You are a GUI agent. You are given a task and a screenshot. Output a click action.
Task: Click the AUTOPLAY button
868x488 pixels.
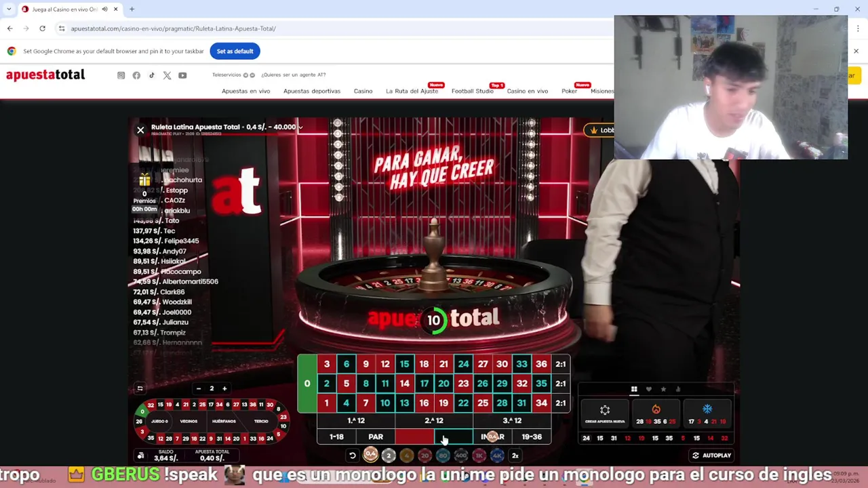pyautogui.click(x=711, y=455)
